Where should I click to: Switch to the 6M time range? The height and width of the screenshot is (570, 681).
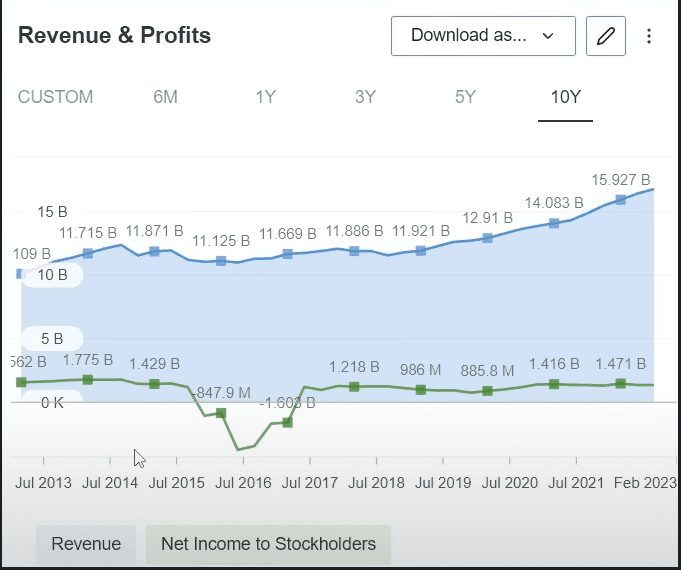tap(165, 97)
